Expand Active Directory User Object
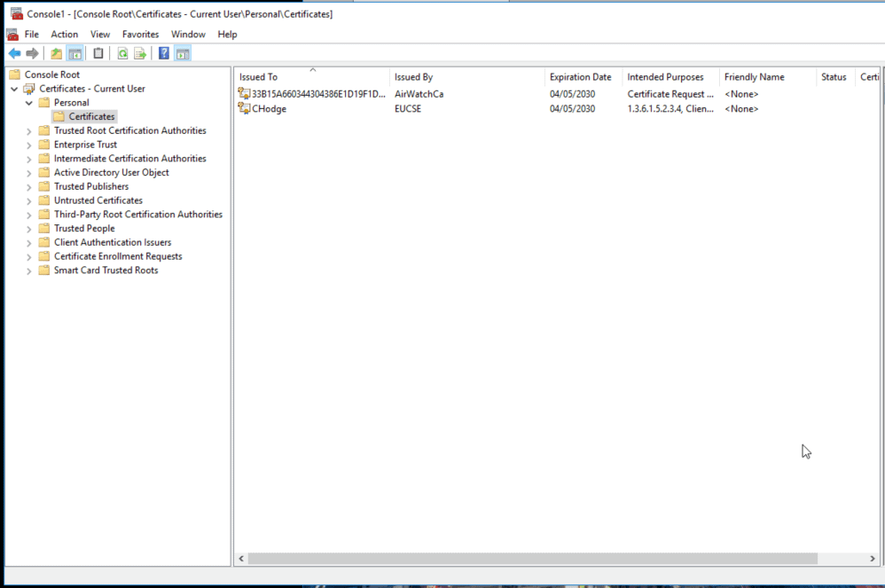The width and height of the screenshot is (885, 588). point(28,173)
